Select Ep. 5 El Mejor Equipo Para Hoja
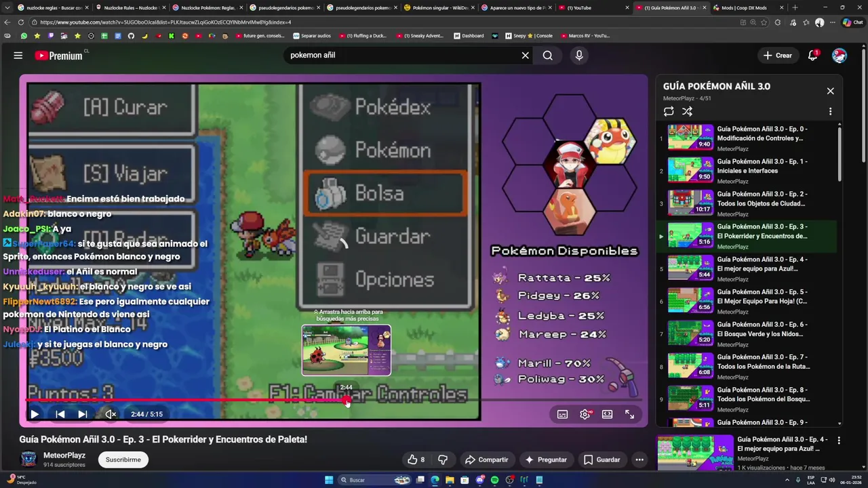This screenshot has width=868, height=488. click(747, 302)
